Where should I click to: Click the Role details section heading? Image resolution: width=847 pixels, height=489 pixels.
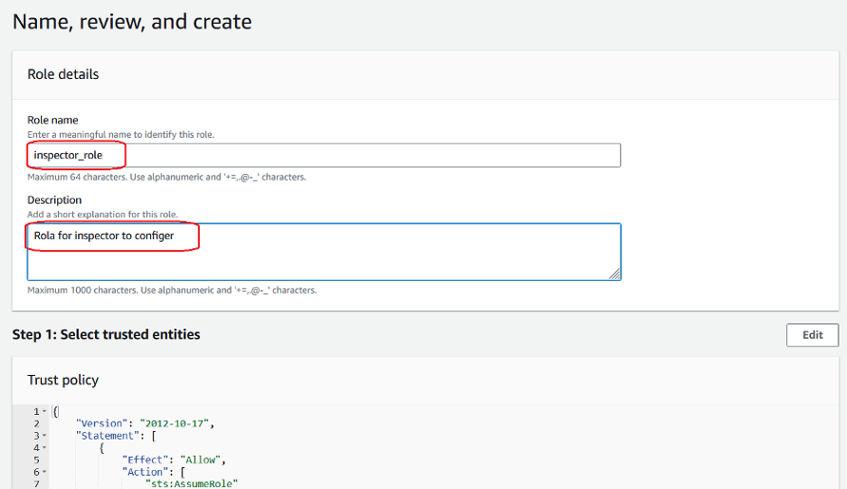tap(63, 74)
